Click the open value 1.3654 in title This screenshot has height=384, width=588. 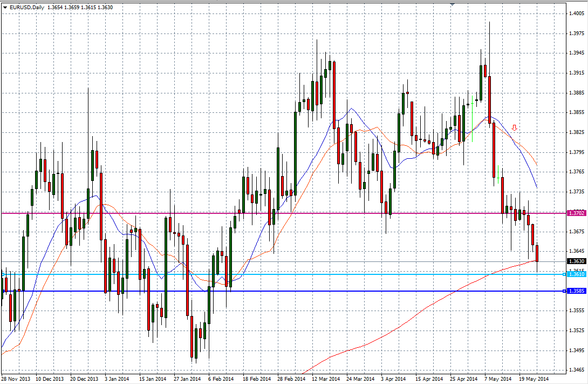click(x=54, y=8)
